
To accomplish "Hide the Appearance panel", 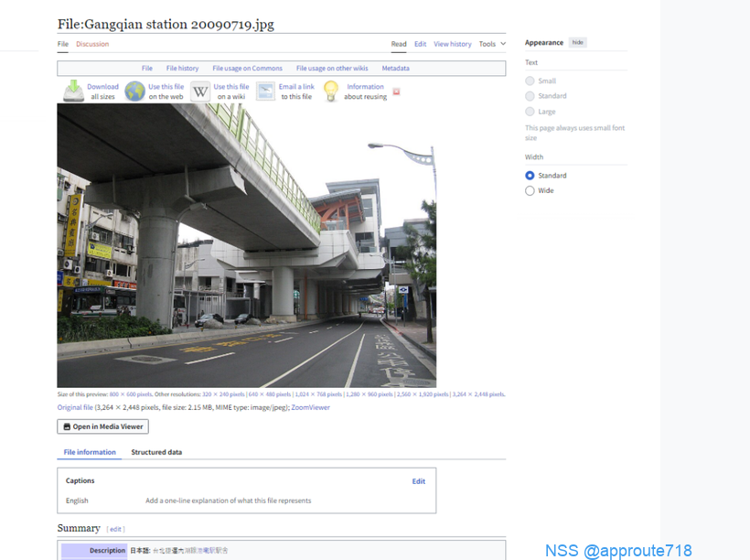I will coord(578,43).
